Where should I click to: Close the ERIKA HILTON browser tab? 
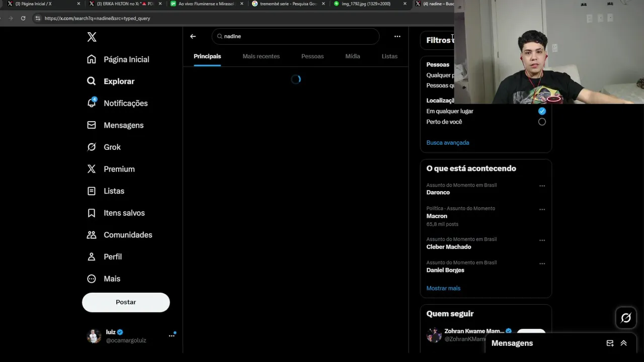(x=160, y=4)
